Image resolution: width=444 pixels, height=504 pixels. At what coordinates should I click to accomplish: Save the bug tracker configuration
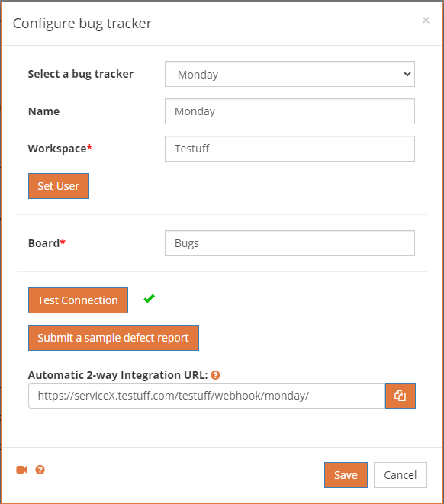(346, 475)
